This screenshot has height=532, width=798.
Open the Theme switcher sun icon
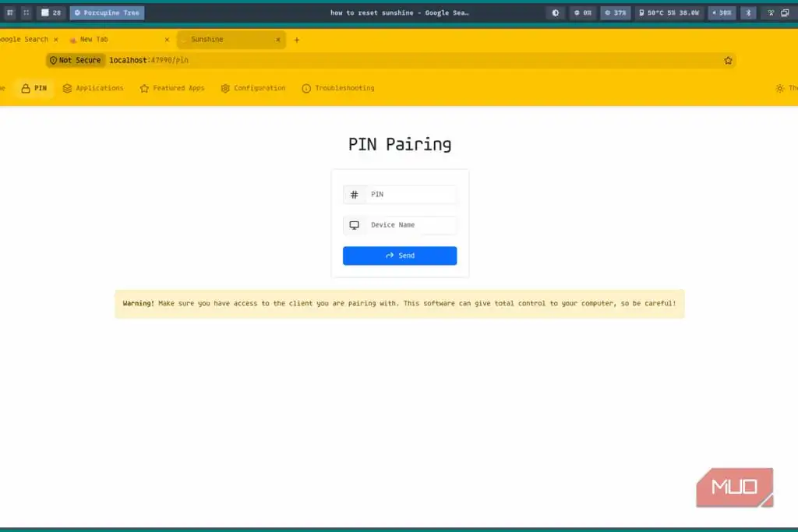click(779, 88)
